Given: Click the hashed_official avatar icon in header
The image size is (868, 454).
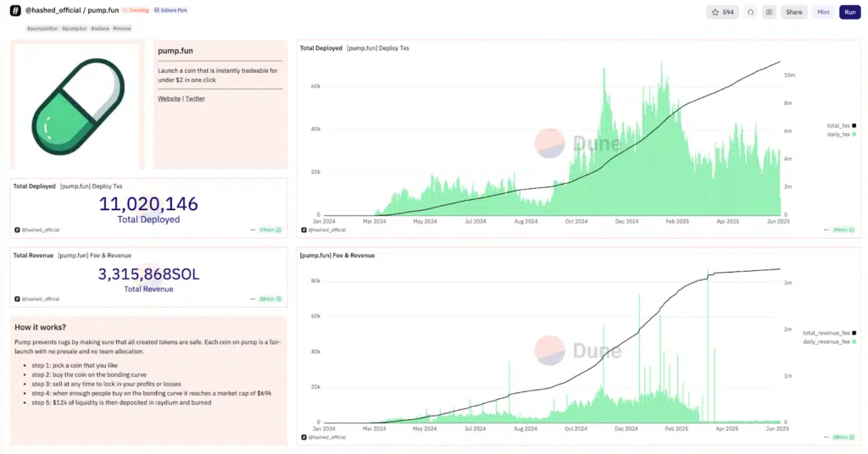Looking at the screenshot, I should (15, 10).
